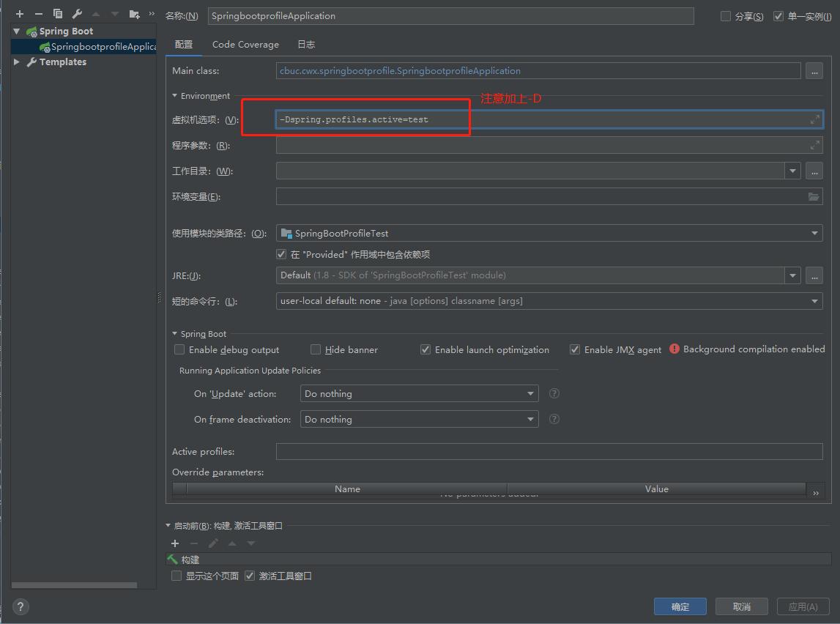Toggle include Provided scope dependencies checkbox
The width and height of the screenshot is (840, 624).
click(281, 254)
